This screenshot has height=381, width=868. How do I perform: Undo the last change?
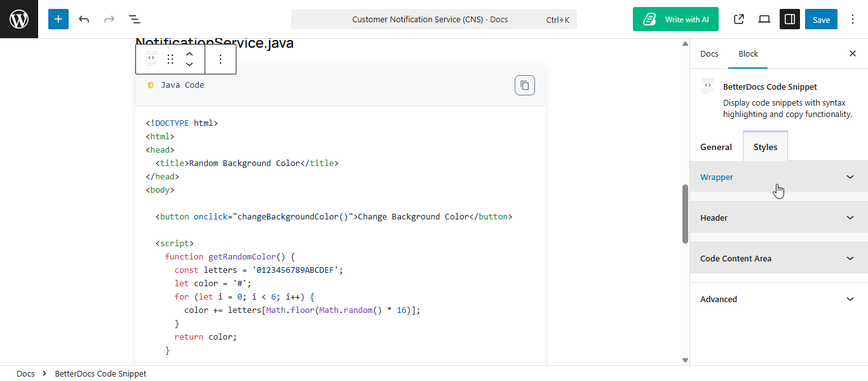84,19
